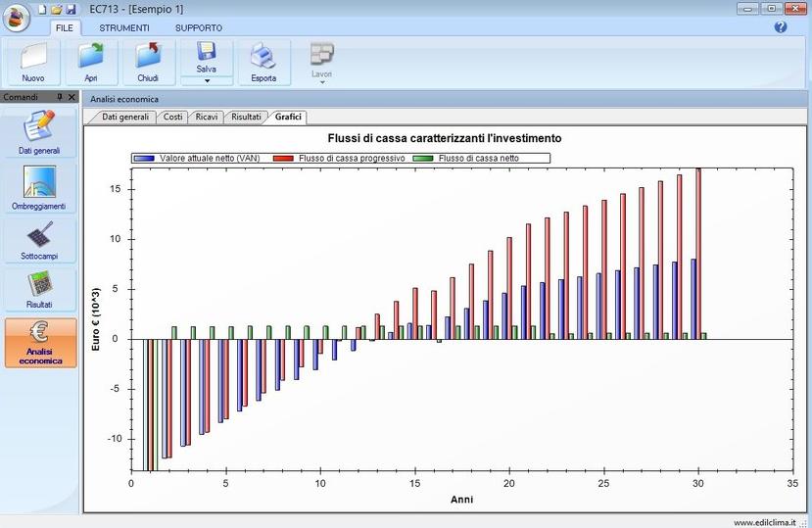Open the STRUMENTI ribbon tab
The image size is (812, 528).
click(123, 28)
